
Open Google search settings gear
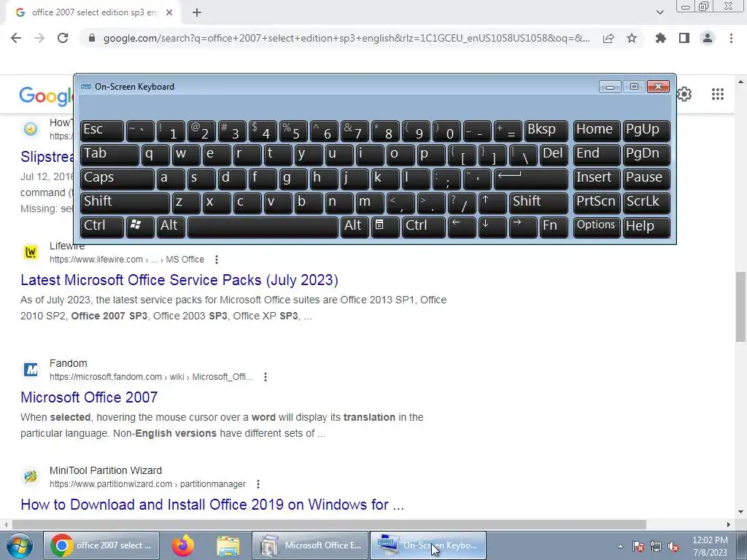[684, 94]
